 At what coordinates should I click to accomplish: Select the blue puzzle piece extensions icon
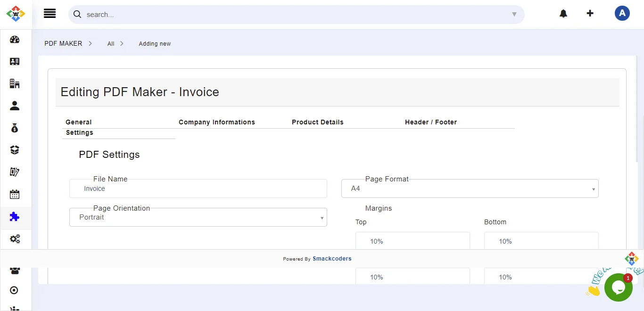click(x=15, y=217)
